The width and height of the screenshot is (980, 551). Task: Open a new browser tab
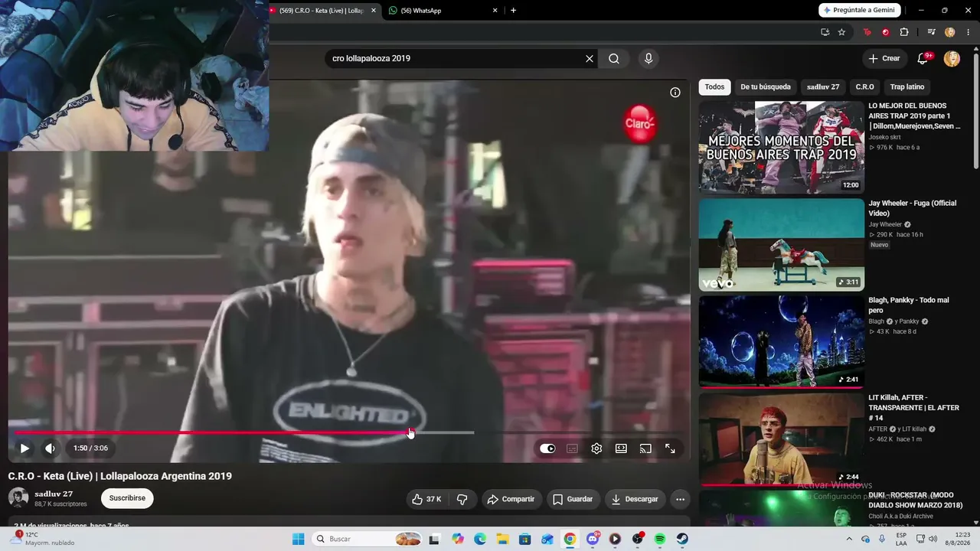point(513,11)
